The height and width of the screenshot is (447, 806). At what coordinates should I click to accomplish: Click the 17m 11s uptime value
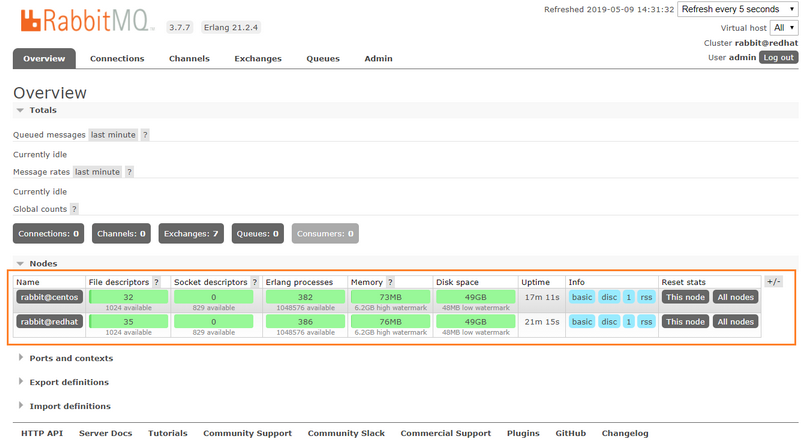(542, 297)
